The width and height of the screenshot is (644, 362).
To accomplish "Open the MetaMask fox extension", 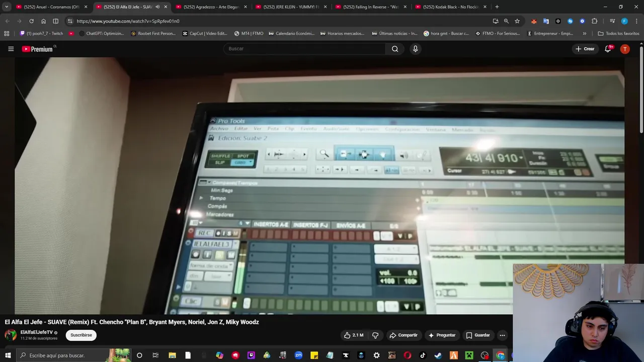I will tap(534, 21).
